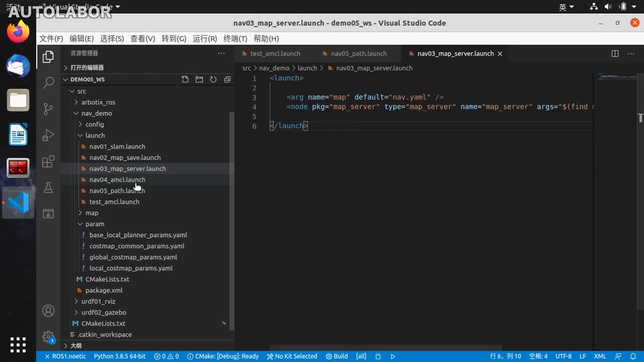This screenshot has width=644, height=362.
Task: Refresh the explorer tree
Action: (213, 79)
